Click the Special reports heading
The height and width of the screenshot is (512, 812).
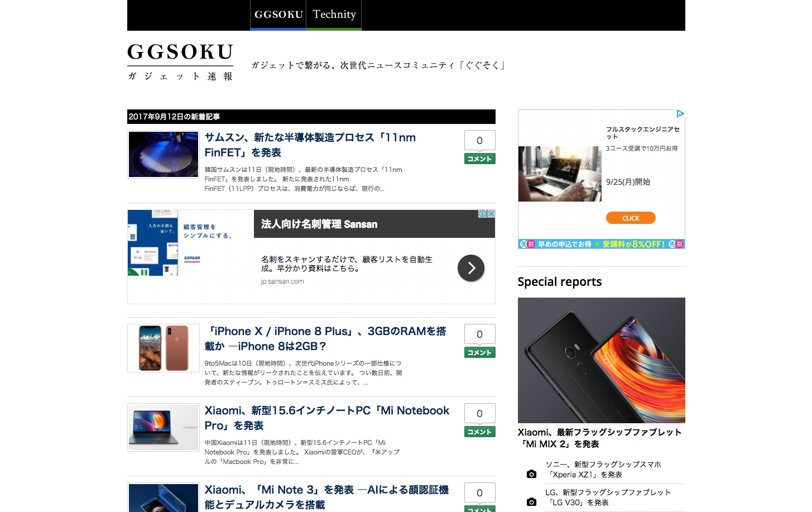560,281
